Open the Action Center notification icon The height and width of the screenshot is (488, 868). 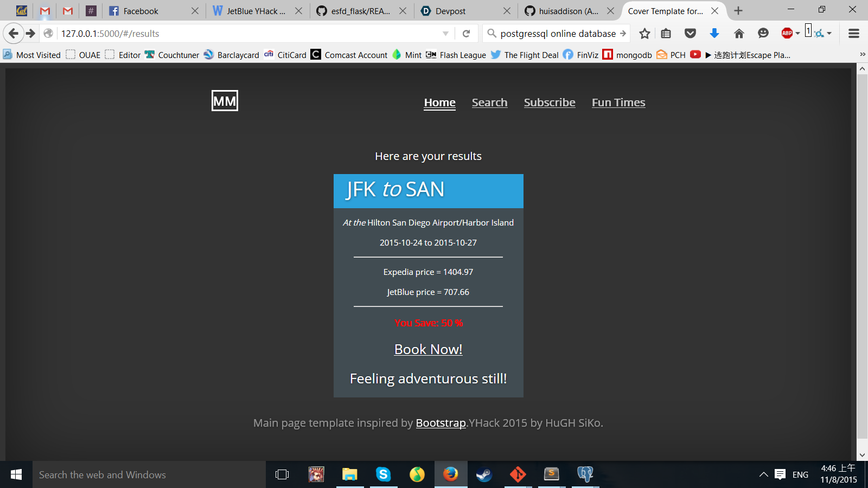pyautogui.click(x=780, y=474)
